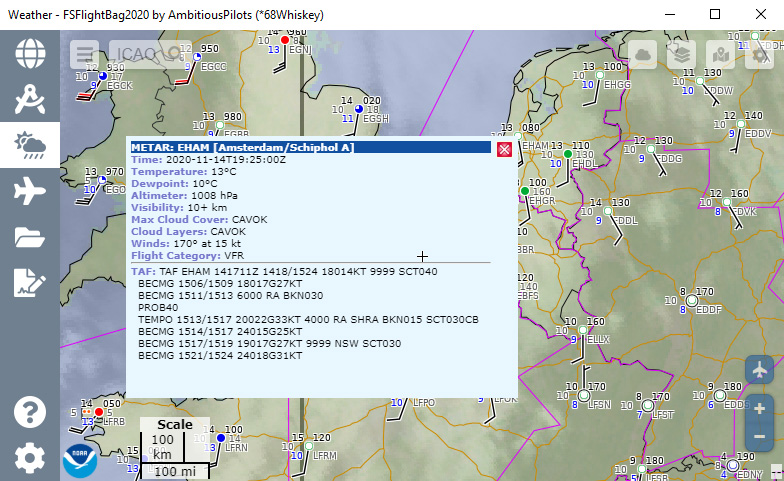Viewport: 784px width, 481px height.
Task: Select the METAR: EHAM title bar
Action: [310, 147]
